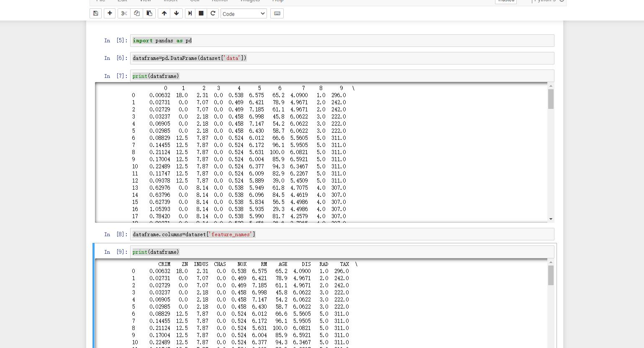The height and width of the screenshot is (348, 644).
Task: Copy the selected cell with the toolbar icon
Action: [x=136, y=13]
